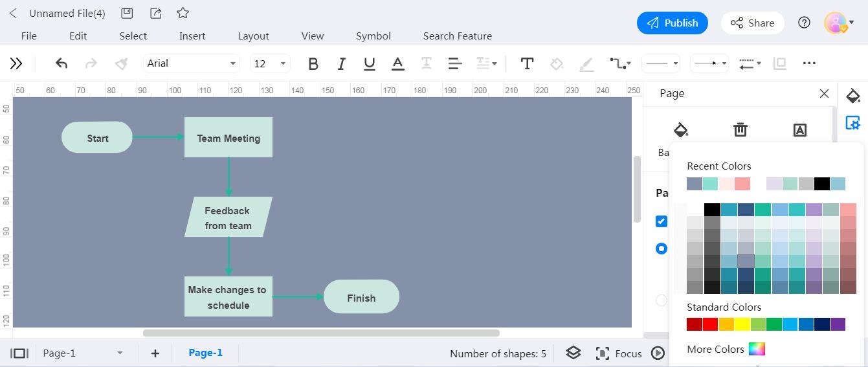The width and height of the screenshot is (868, 367).
Task: Open the more options ellipsis
Action: point(809,63)
